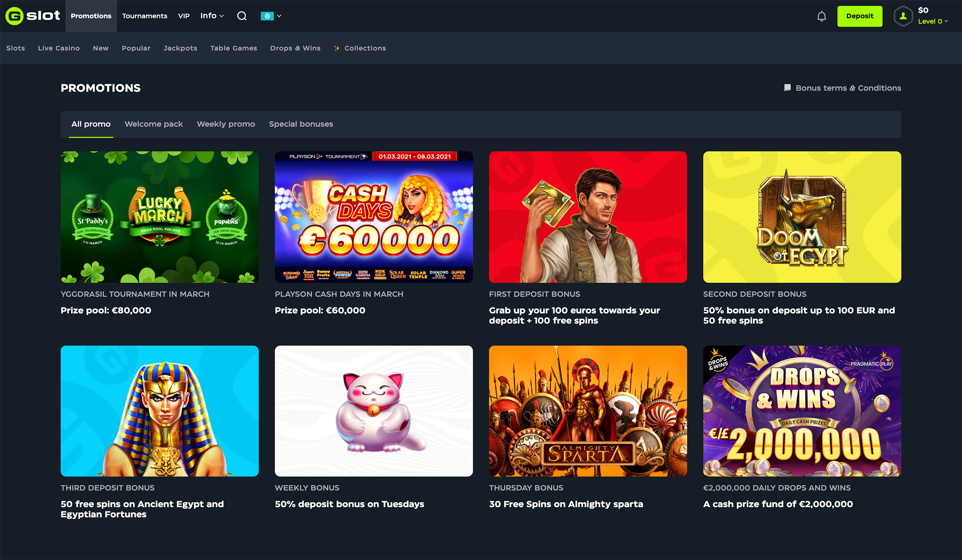Open the pharaoh Third Deposit banner
The width and height of the screenshot is (962, 560).
(159, 411)
